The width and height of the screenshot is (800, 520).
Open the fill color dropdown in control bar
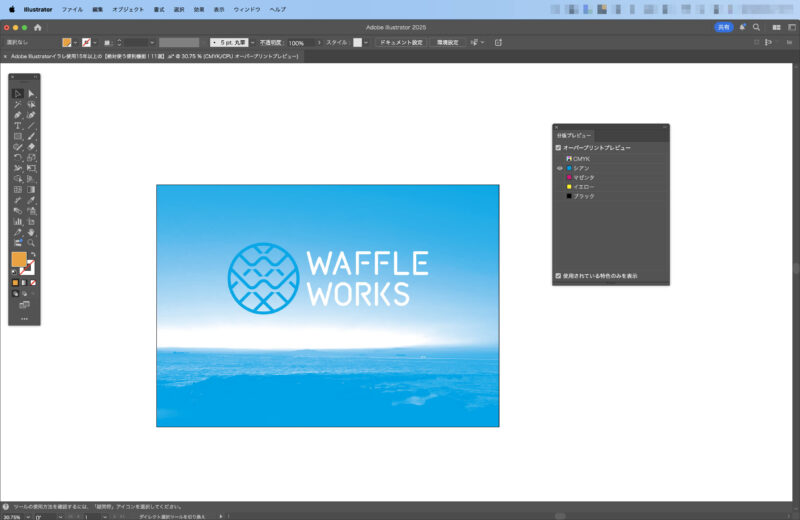76,43
